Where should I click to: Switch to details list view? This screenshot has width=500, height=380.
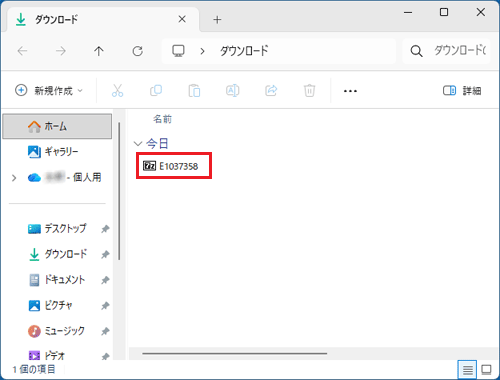[x=467, y=369]
